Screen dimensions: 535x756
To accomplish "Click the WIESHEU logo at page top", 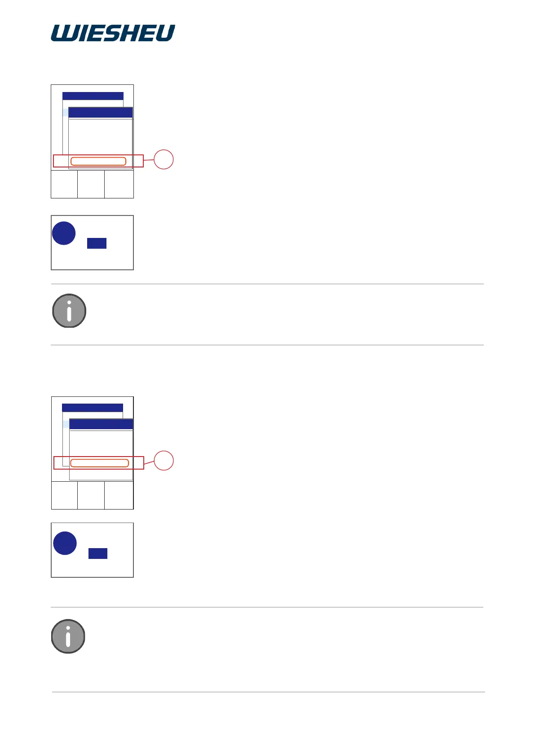I will point(113,33).
